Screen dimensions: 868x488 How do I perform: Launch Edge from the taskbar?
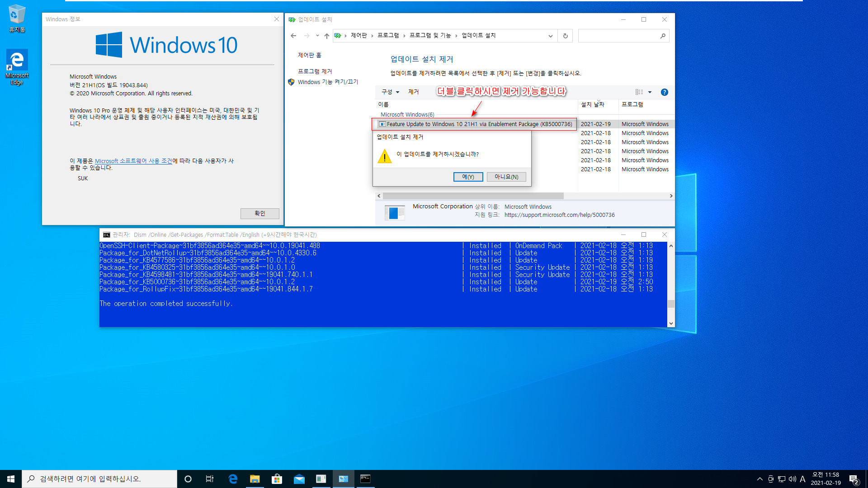pos(233,479)
